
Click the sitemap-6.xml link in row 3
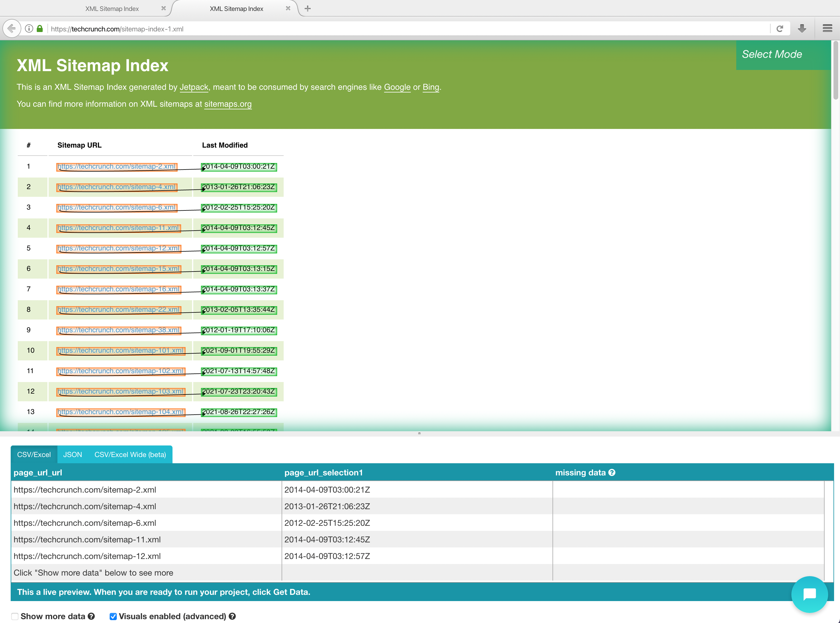[116, 207]
